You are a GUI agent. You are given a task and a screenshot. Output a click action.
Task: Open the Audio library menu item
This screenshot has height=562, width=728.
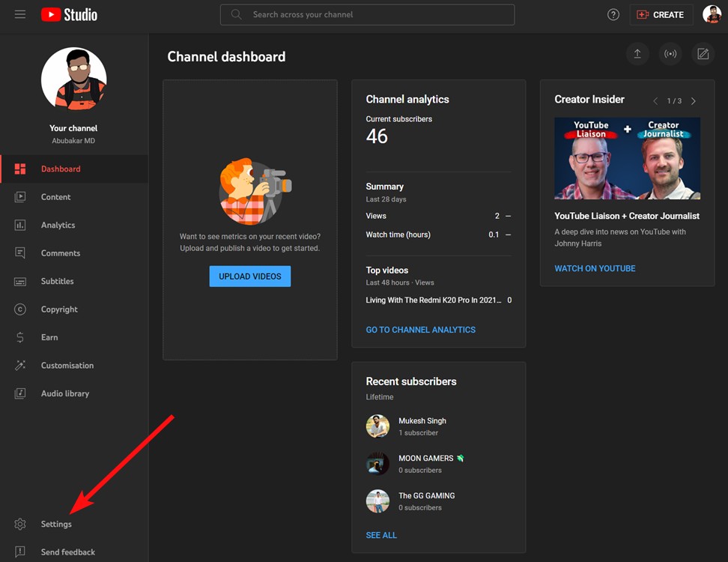coord(74,393)
